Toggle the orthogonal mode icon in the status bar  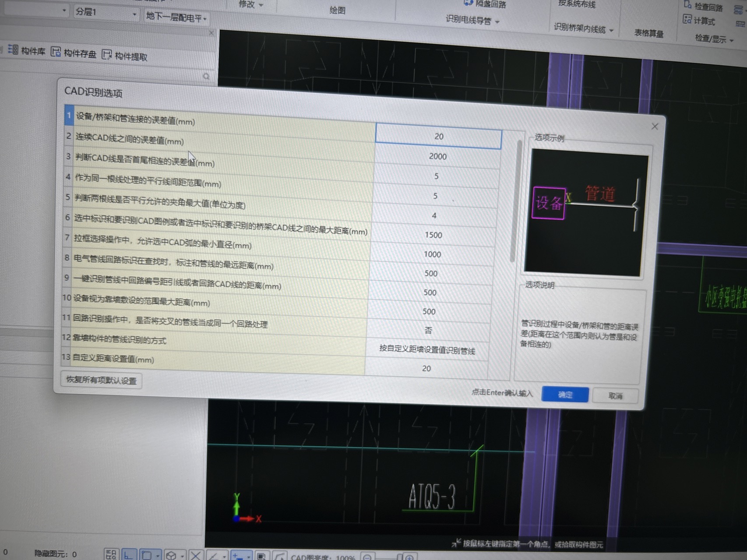point(129,555)
